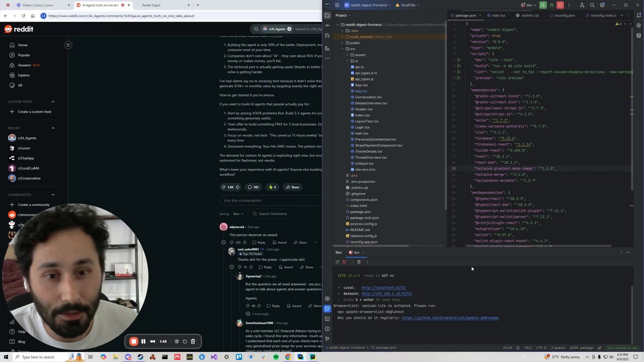The image size is (644, 362).
Task: Open the Structure tool window icon
Action: click(327, 48)
